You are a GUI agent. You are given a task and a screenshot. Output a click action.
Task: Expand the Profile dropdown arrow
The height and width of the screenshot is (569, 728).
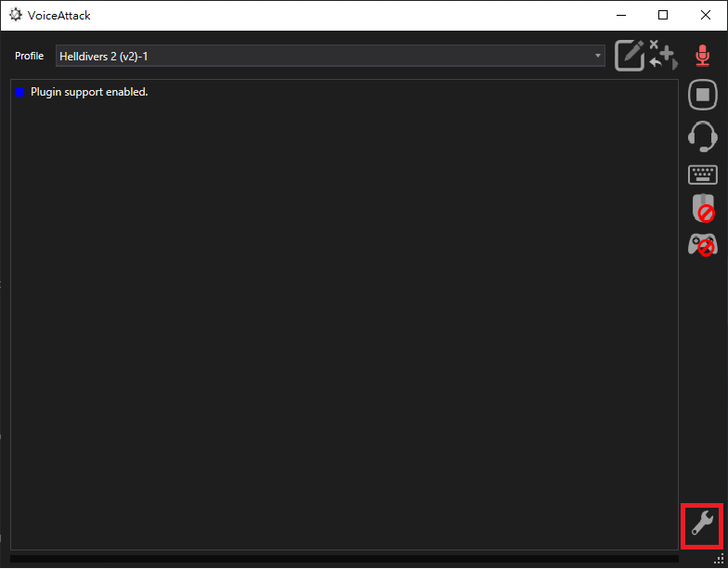click(x=599, y=57)
